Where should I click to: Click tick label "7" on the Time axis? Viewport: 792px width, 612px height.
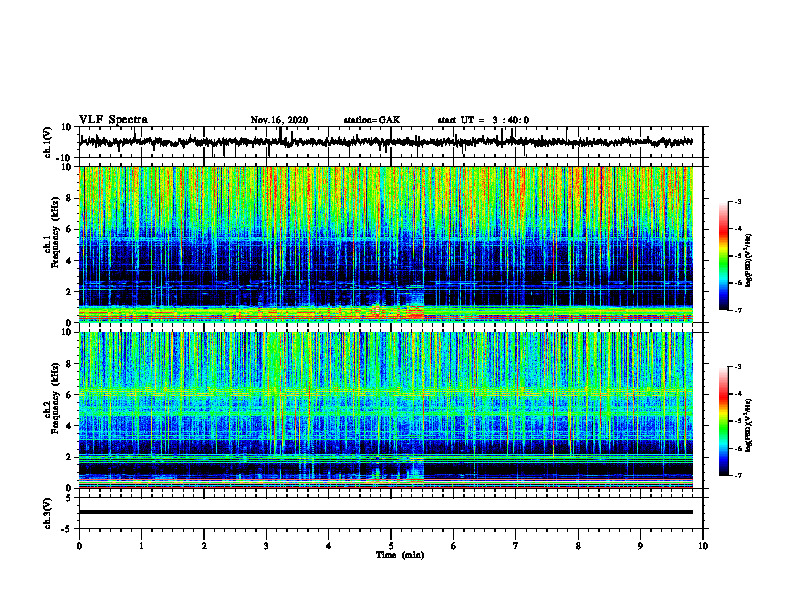point(516,546)
